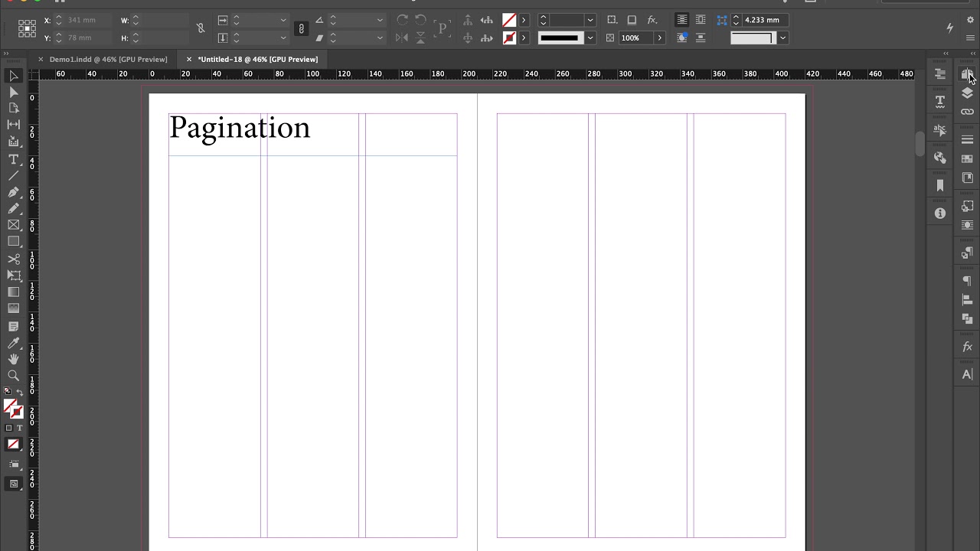Toggle formatting affects text button
Screen dimensions: 980x551
click(x=20, y=429)
